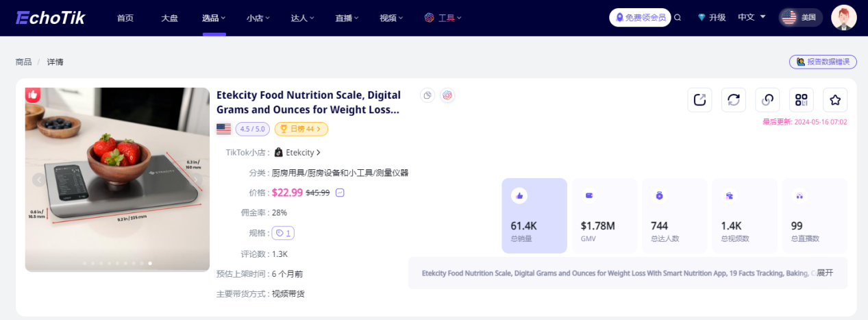Open the Etekcity TikTok shop link
This screenshot has height=320, width=868.
point(298,152)
